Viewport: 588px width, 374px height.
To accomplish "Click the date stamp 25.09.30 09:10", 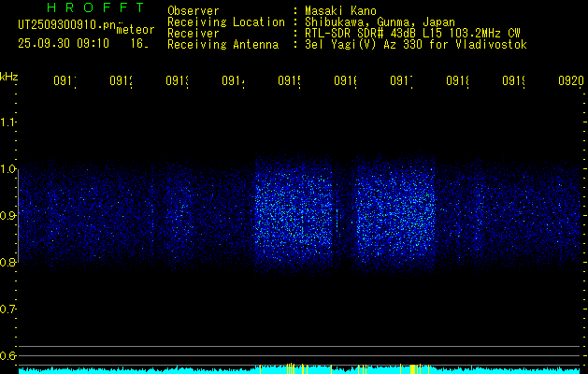I will 64,44.
